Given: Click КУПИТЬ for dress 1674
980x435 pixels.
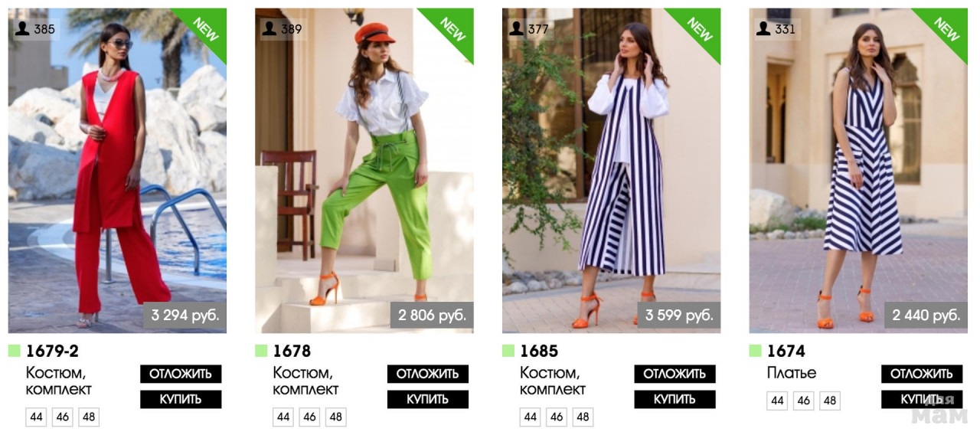Looking at the screenshot, I should (922, 399).
